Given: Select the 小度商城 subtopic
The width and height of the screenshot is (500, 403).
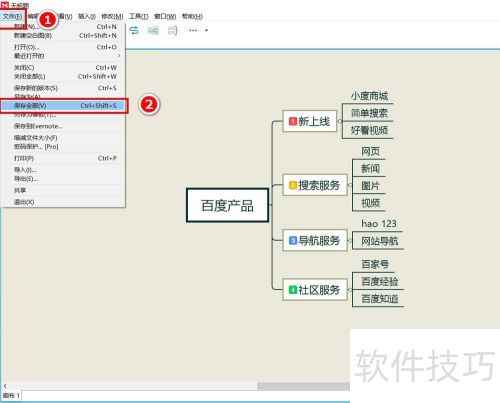Looking at the screenshot, I should point(369,96).
